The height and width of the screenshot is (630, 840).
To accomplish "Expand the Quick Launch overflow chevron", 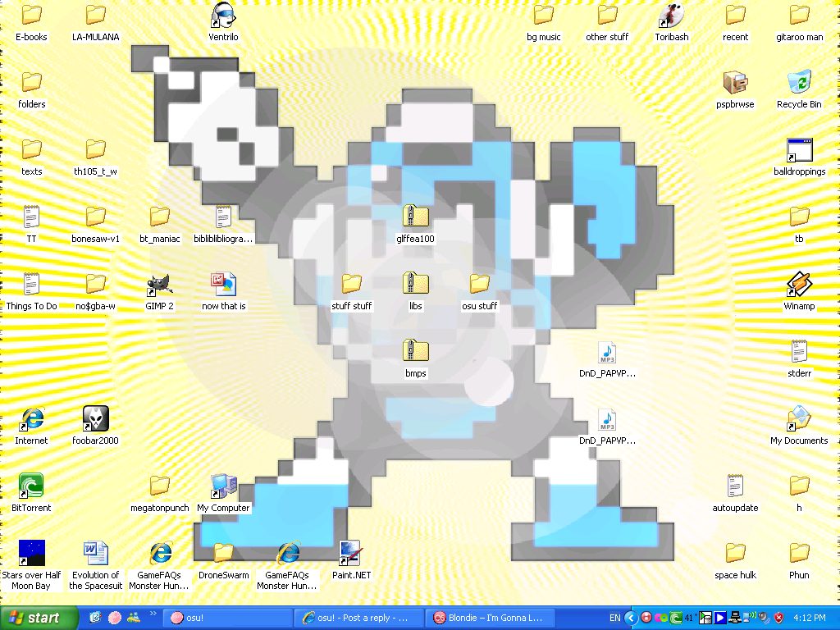I will point(153,614).
